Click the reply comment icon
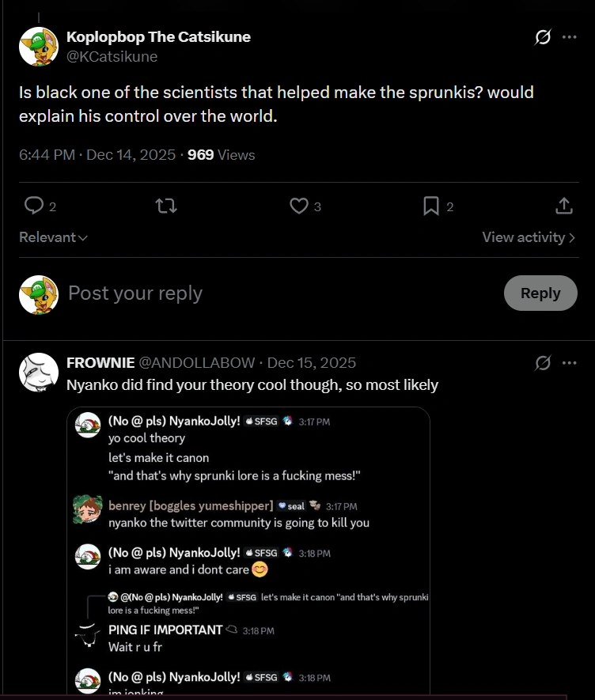 [x=34, y=206]
